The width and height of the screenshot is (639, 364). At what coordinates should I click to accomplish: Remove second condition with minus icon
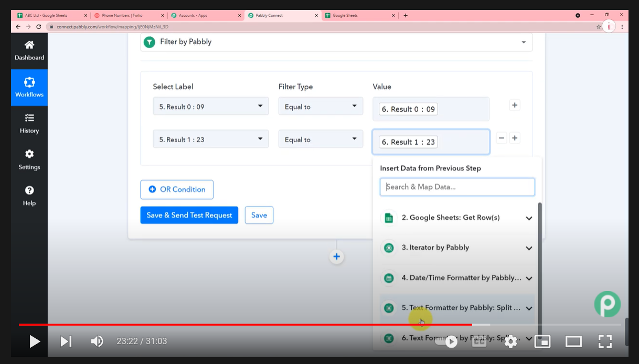click(x=502, y=138)
